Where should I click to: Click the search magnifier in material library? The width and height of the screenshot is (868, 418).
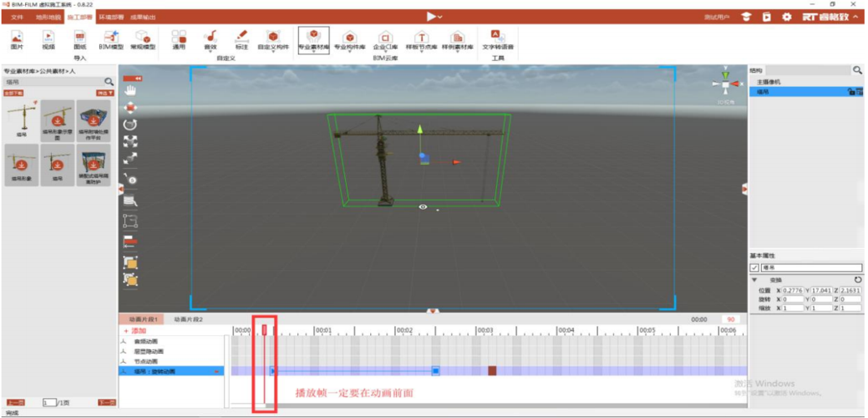109,82
